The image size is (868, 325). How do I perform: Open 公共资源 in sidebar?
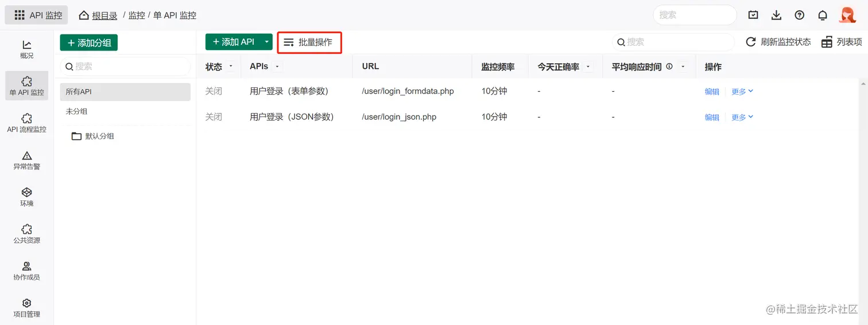27,234
